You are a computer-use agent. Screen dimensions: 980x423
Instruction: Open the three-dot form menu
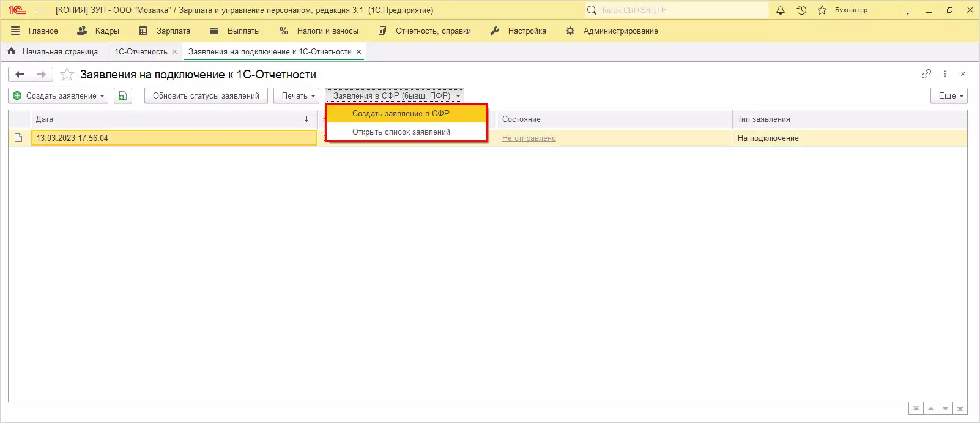point(945,73)
